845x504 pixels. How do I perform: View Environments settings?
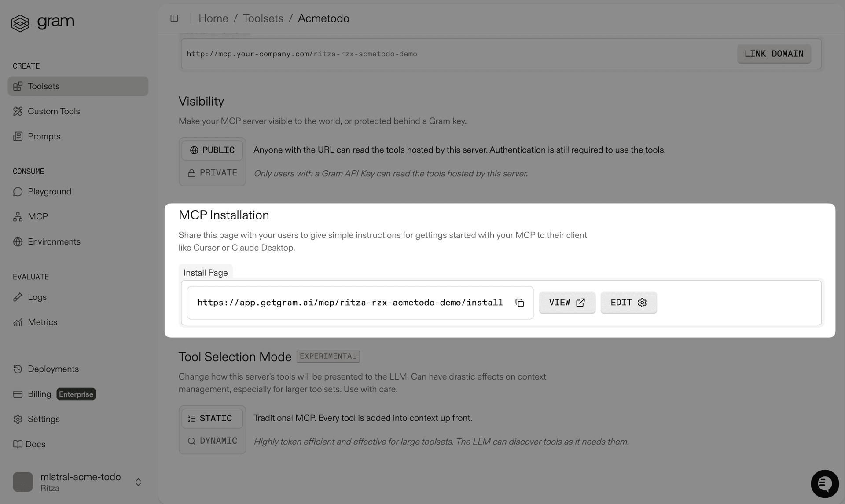point(54,241)
